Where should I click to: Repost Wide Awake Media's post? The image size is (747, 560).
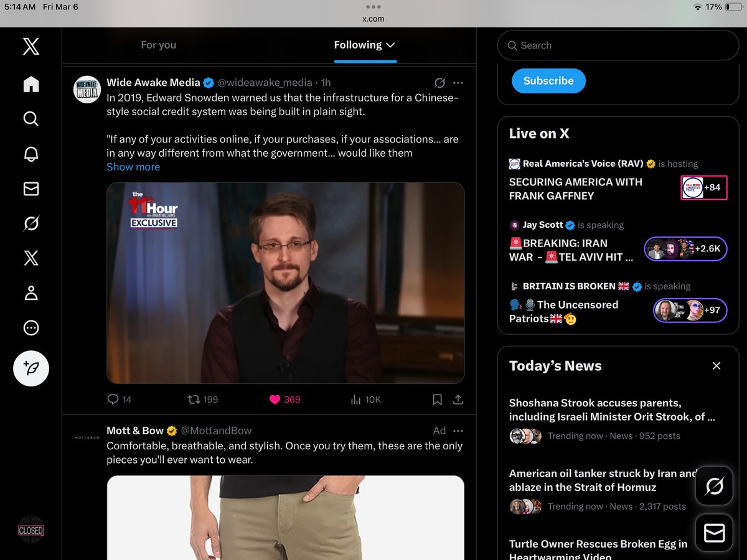pyautogui.click(x=193, y=399)
